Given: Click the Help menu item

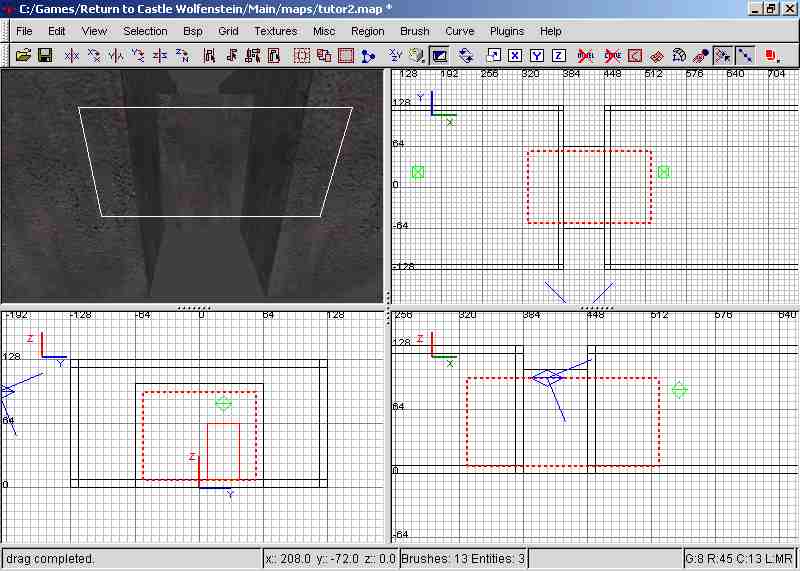Looking at the screenshot, I should tap(550, 31).
